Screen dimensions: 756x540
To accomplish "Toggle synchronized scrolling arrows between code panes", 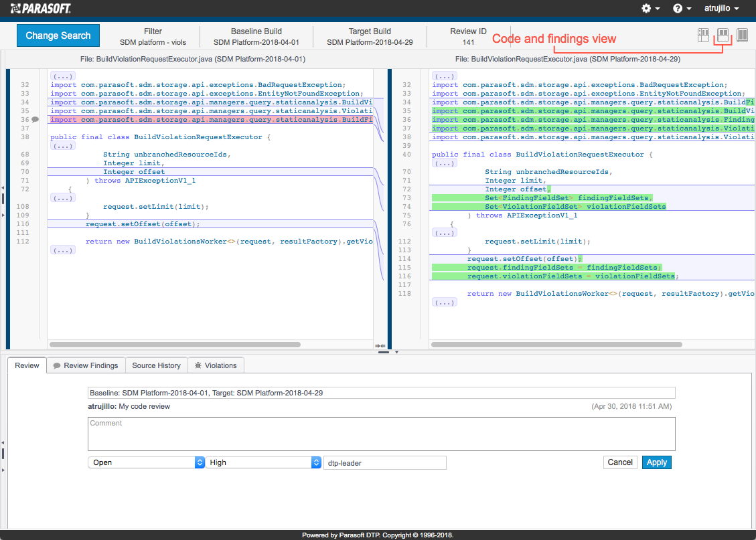I will [380, 345].
